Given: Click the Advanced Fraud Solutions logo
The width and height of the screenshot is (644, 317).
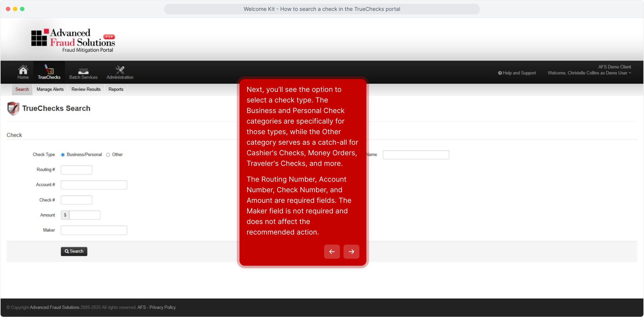Looking at the screenshot, I should point(73,41).
